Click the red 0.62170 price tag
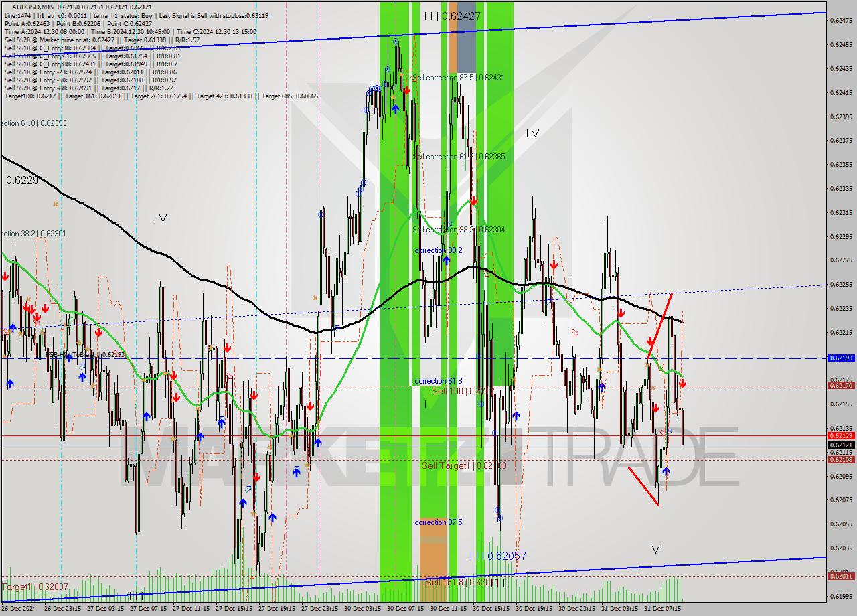The width and height of the screenshot is (857, 616). (x=841, y=386)
